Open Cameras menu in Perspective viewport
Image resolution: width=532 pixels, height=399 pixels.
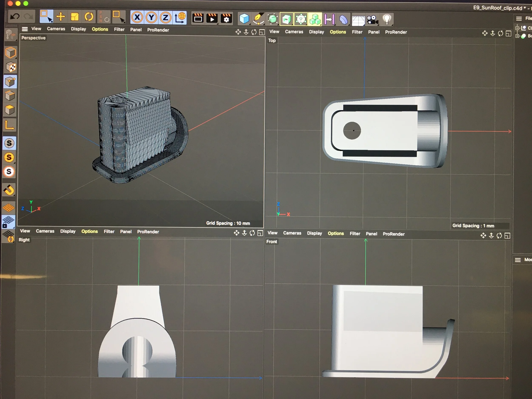tap(56, 29)
